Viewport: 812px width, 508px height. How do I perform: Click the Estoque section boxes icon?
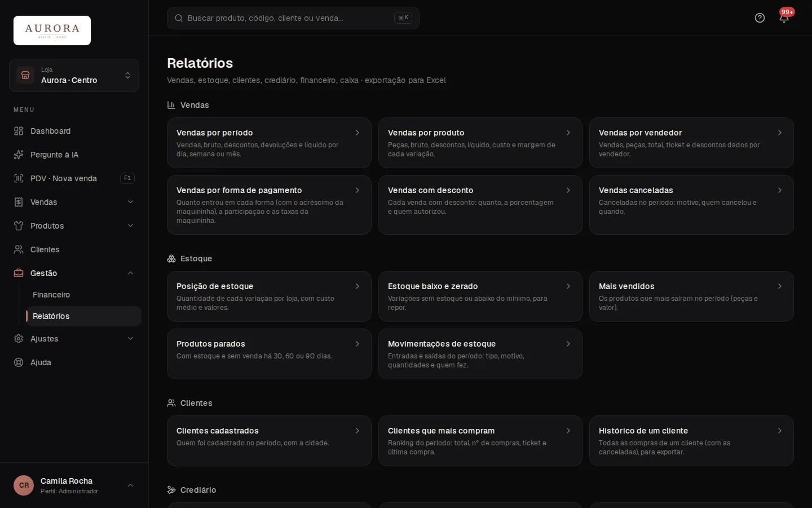(171, 259)
